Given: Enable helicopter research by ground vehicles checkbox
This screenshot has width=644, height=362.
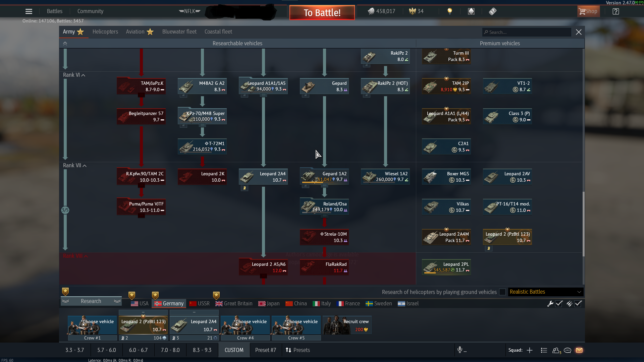Looking at the screenshot, I should click(502, 292).
